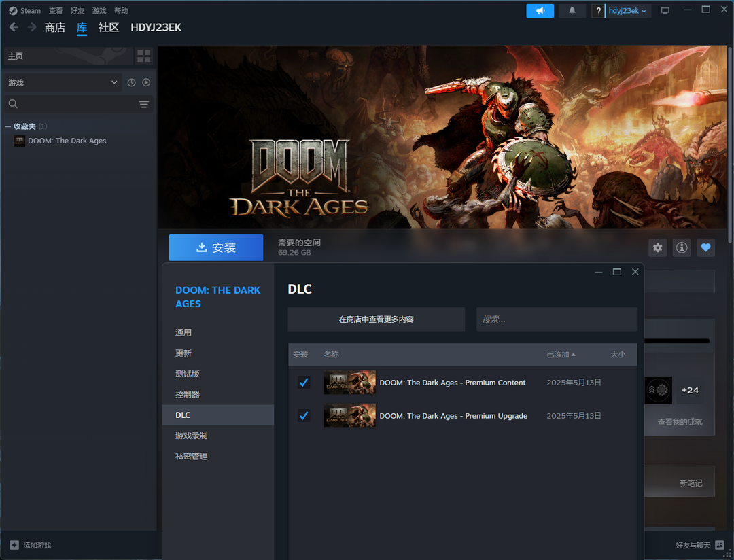Click 新笔记 button
734x560 pixels.
pos(691,483)
